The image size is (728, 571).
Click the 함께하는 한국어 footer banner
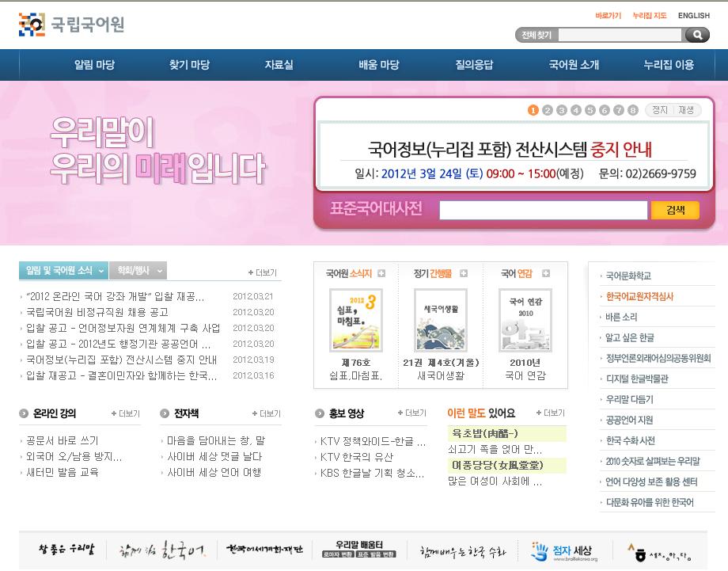tap(162, 550)
